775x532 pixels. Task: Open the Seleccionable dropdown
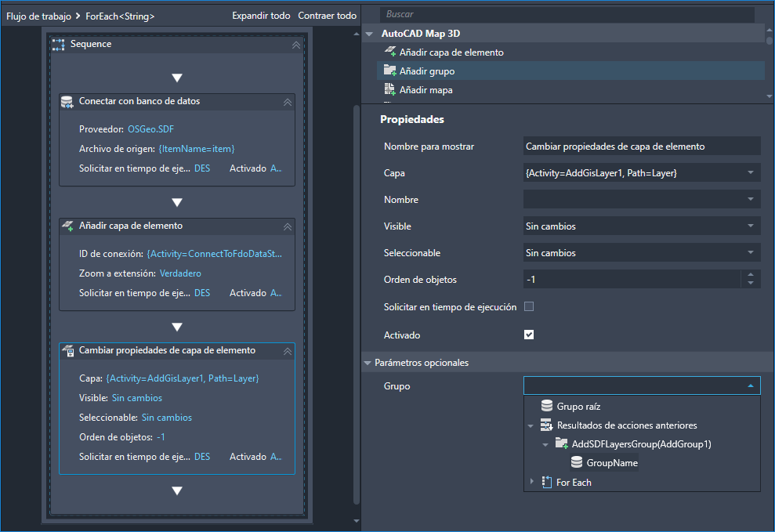click(x=750, y=252)
